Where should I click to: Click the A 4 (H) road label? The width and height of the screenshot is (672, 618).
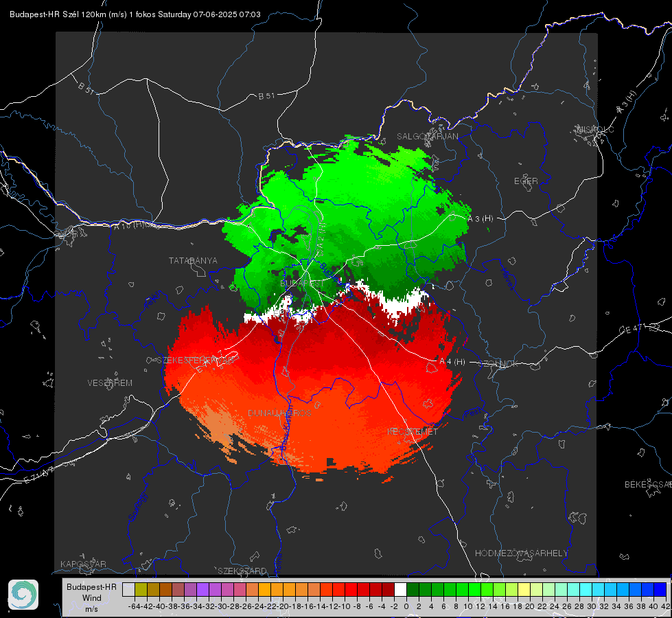(452, 362)
